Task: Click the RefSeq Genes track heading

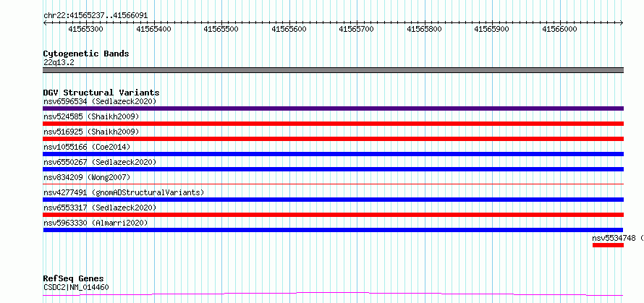Action: click(73, 279)
